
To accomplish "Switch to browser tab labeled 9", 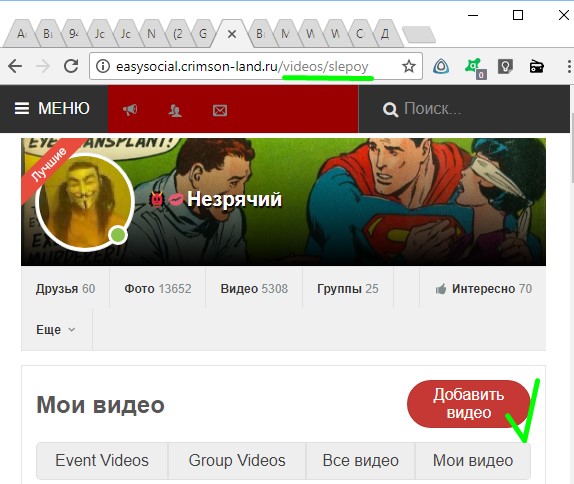I will [x=73, y=34].
